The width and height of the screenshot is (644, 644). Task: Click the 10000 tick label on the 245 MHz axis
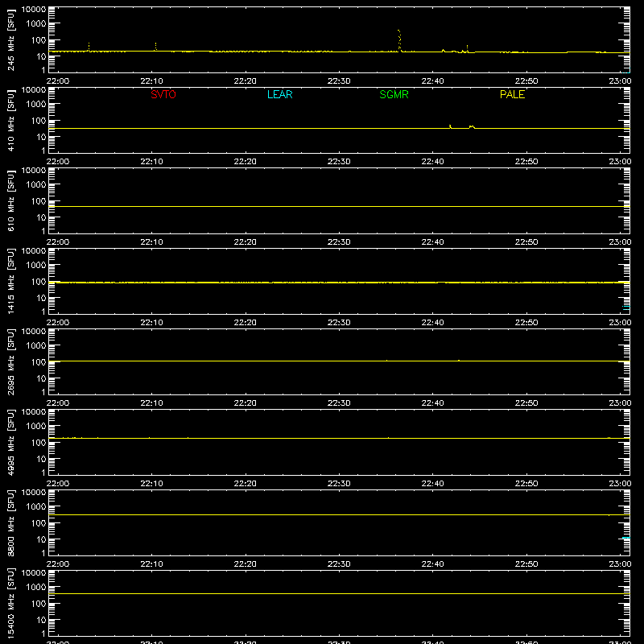click(34, 10)
